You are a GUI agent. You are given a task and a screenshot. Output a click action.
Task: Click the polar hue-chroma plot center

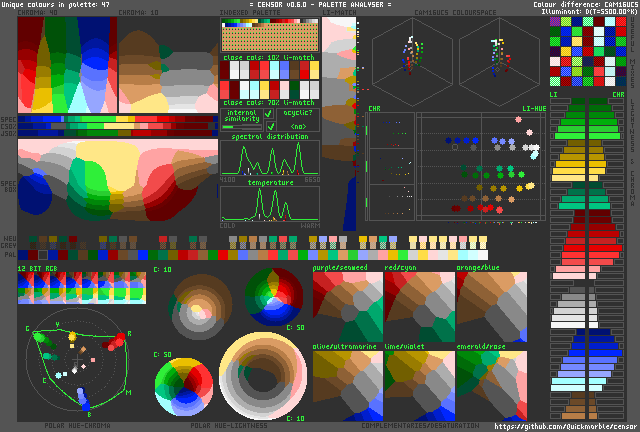(x=77, y=360)
